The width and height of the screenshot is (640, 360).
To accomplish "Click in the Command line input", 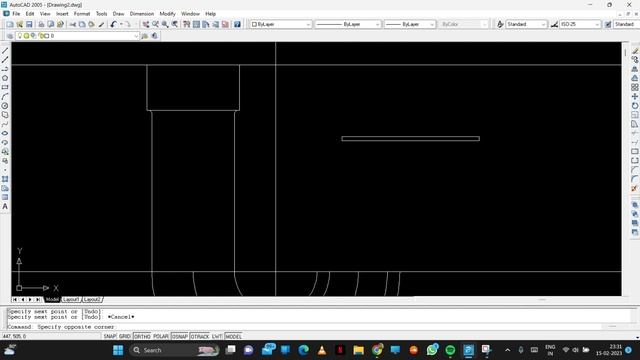I will 318,327.
